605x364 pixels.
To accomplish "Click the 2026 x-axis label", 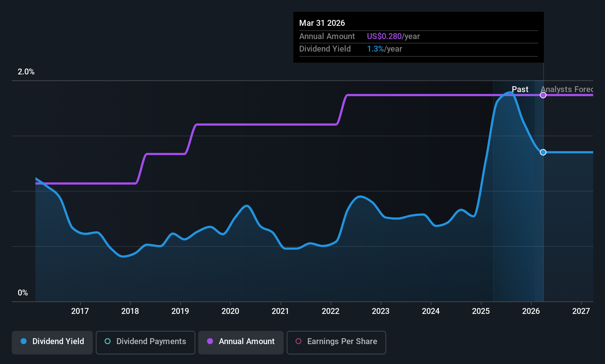I will tap(531, 311).
